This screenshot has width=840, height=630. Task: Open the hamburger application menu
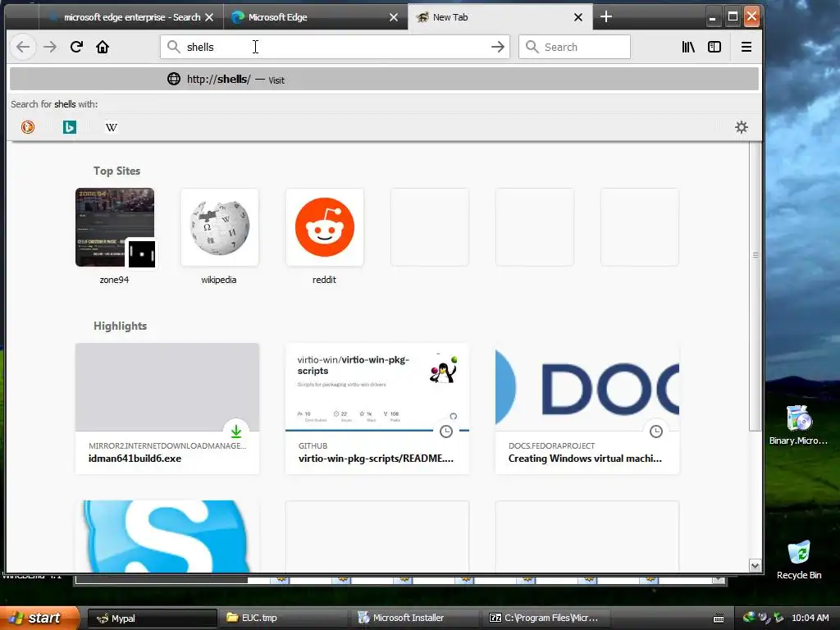tap(746, 47)
